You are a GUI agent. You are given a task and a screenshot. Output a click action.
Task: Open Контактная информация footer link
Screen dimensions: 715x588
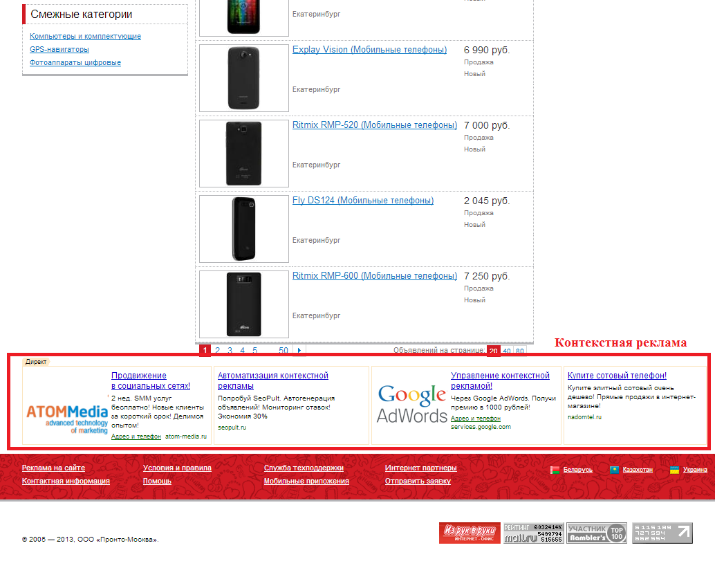tap(66, 481)
